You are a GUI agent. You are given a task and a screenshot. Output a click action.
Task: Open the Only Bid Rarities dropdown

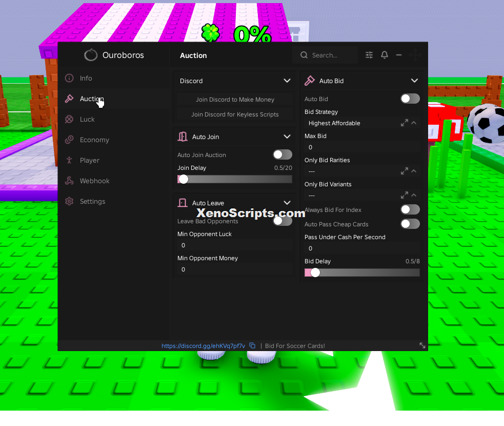[362, 171]
